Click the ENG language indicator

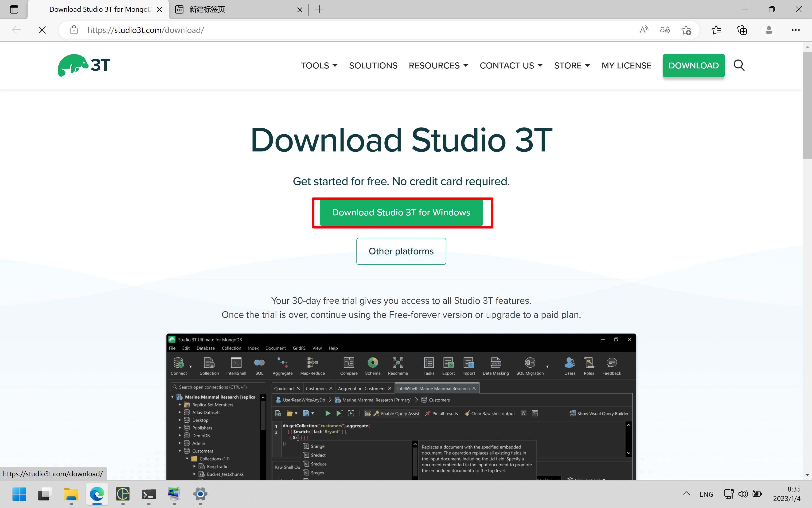[706, 494]
